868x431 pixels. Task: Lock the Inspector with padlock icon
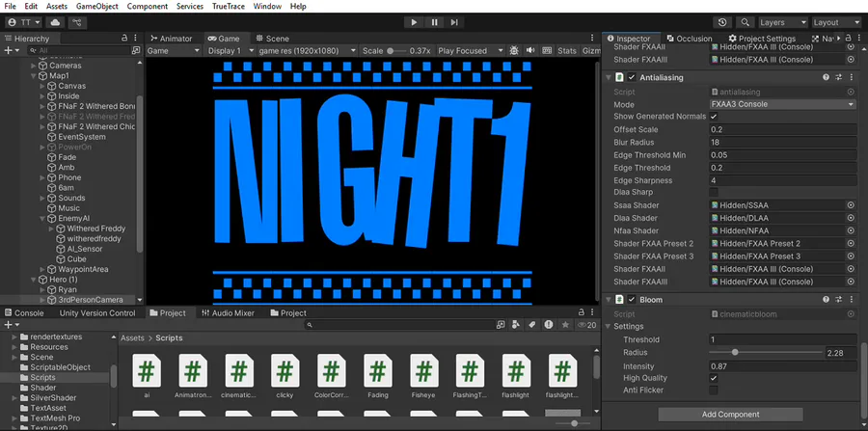850,39
